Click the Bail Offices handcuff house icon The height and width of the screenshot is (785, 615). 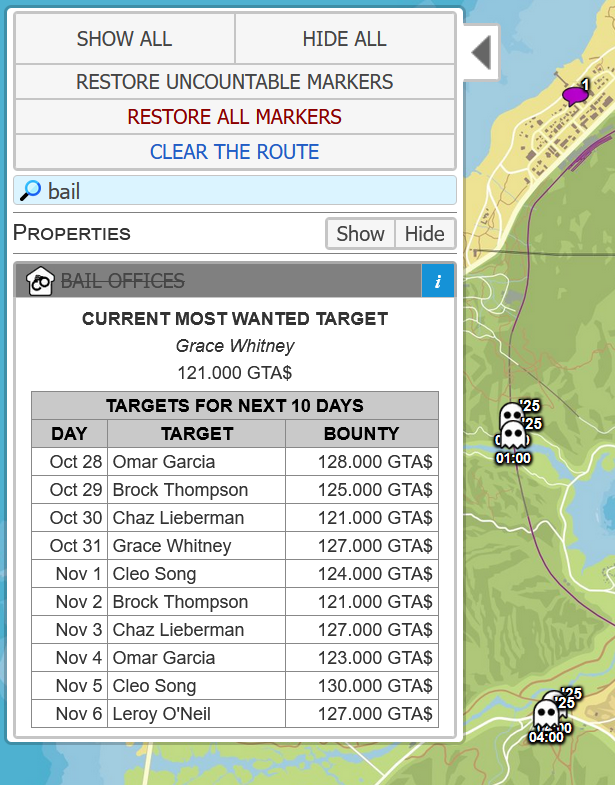40,281
